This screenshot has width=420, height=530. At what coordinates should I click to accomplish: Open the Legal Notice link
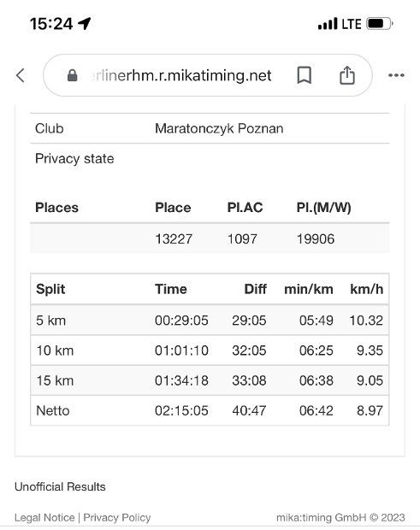click(x=44, y=517)
